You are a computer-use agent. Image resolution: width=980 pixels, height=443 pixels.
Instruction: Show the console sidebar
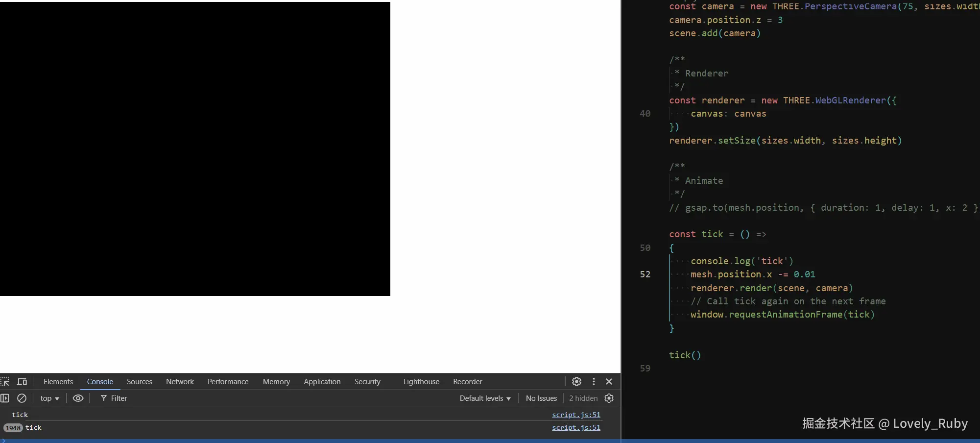click(x=5, y=398)
